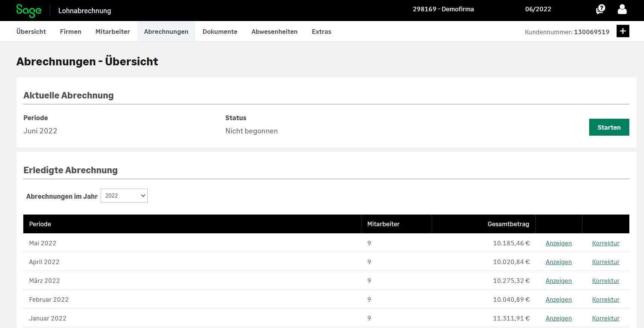Open the Extras menu

pos(321,32)
